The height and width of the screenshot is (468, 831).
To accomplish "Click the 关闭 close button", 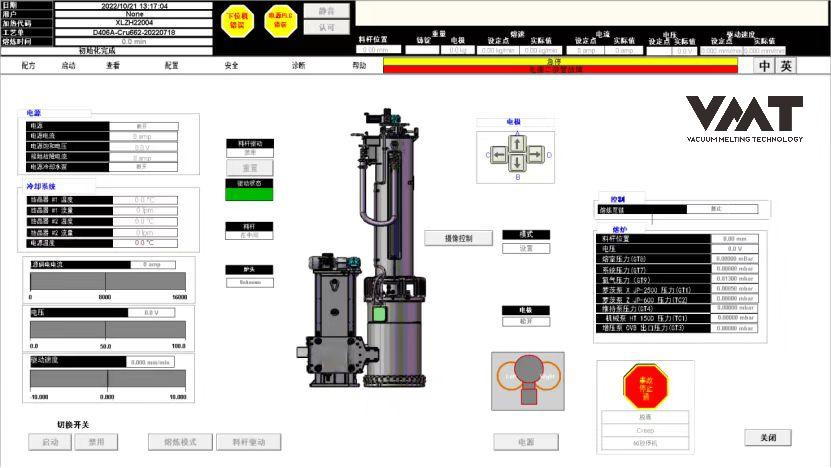I will point(768,438).
